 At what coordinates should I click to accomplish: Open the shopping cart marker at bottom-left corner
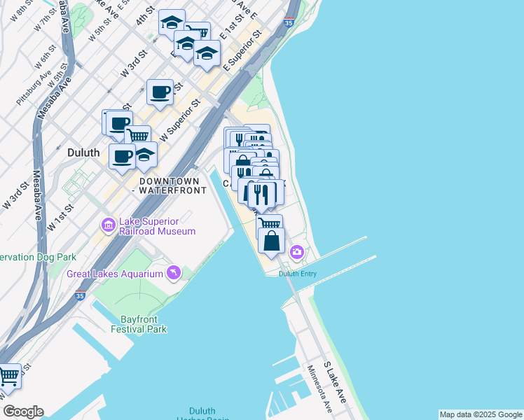coord(10,379)
